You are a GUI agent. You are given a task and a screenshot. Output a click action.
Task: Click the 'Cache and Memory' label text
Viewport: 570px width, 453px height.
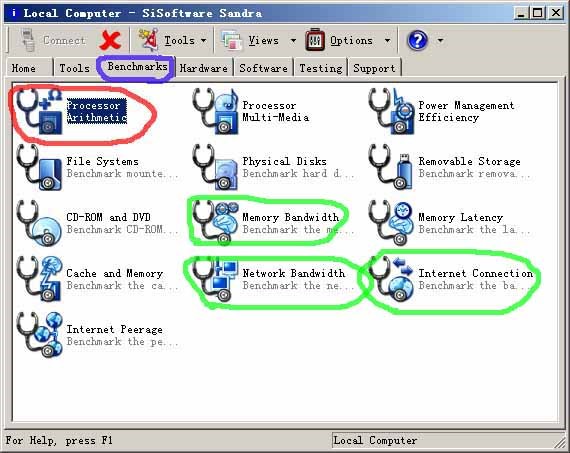pos(115,273)
